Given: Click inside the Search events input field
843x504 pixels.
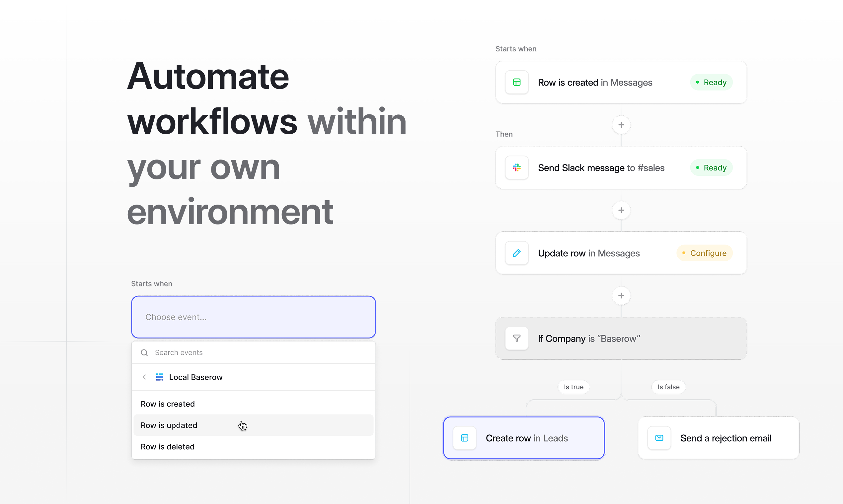Looking at the screenshot, I should (204, 352).
